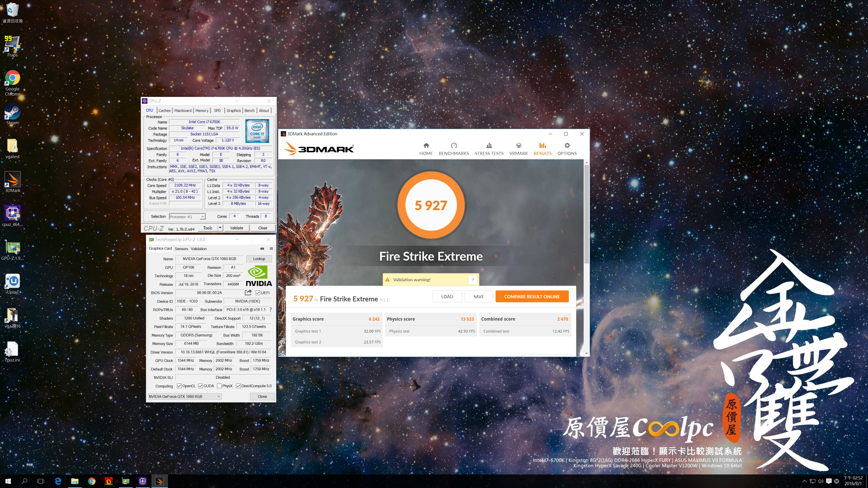The width and height of the screenshot is (868, 488).
Task: Click the 3DMark logo in header
Action: 319,148
